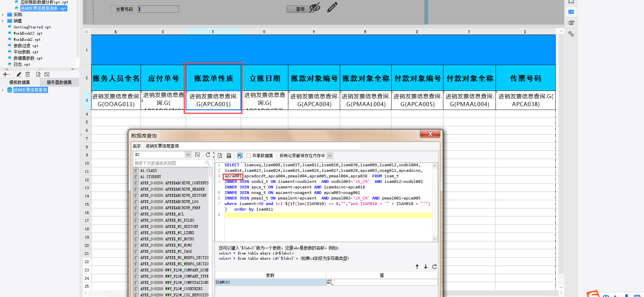The width and height of the screenshot is (644, 297).
Task: Click the blue template icon in dialog toolbar
Action: [x=240, y=156]
